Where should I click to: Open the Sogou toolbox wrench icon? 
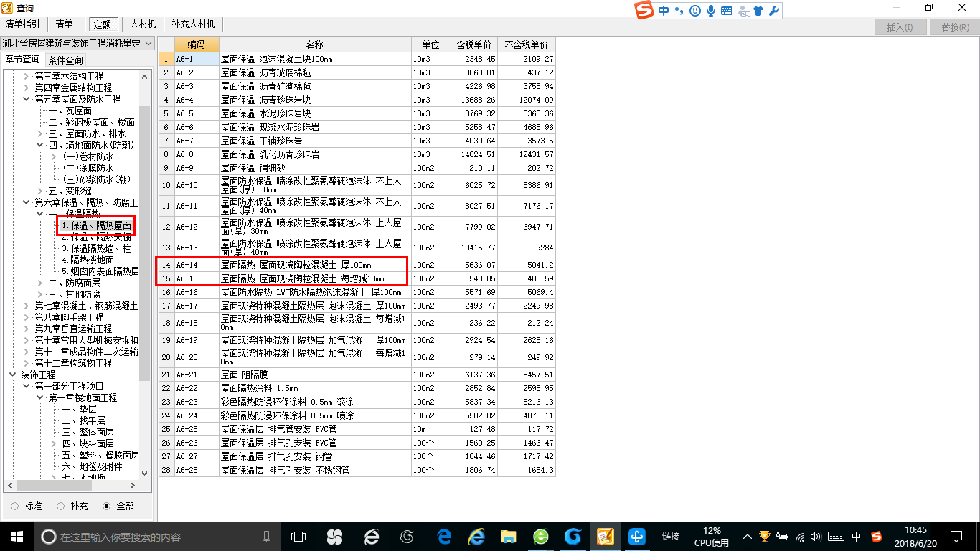773,11
